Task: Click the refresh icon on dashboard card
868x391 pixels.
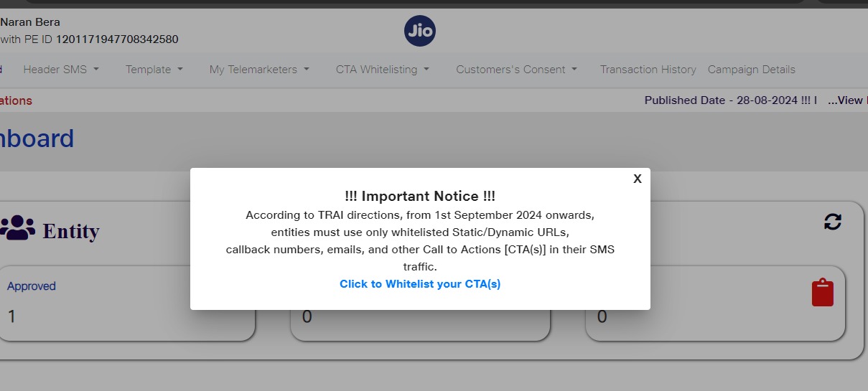Action: tap(832, 222)
